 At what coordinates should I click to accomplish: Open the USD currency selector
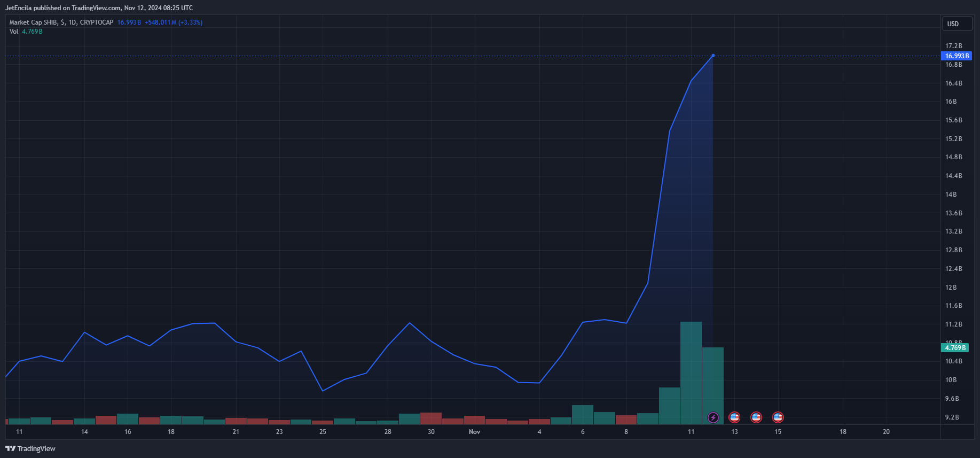point(956,24)
